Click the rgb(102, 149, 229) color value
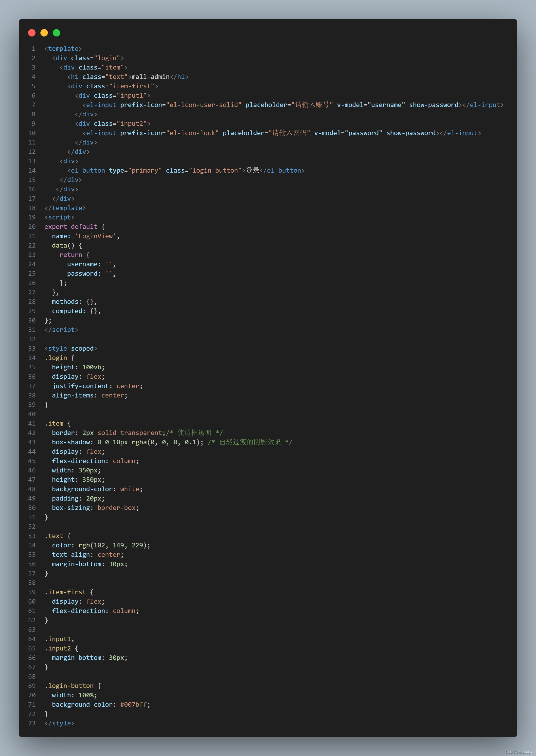 pos(114,545)
